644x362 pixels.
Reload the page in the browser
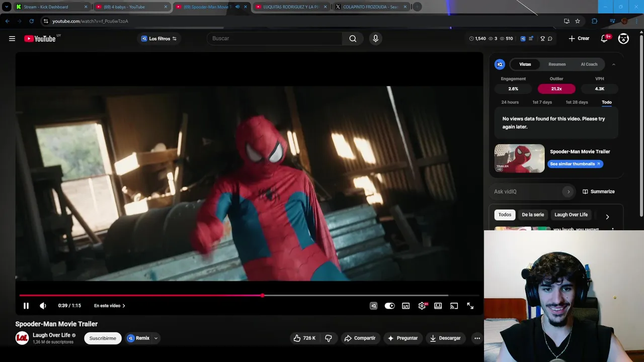(x=31, y=21)
